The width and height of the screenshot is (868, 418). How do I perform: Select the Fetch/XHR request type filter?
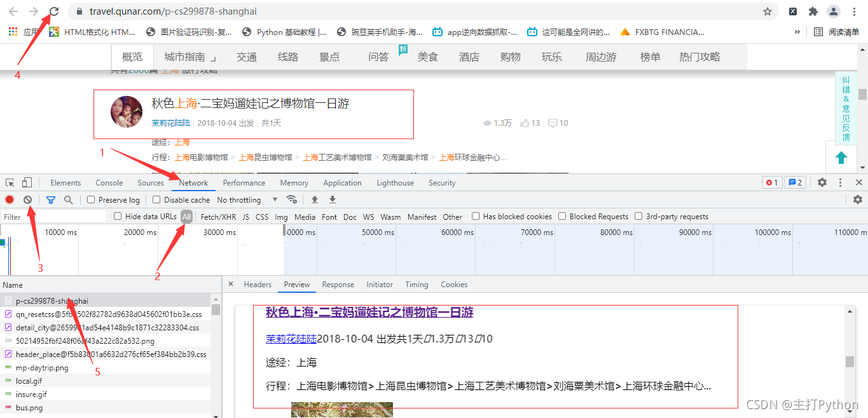(218, 217)
